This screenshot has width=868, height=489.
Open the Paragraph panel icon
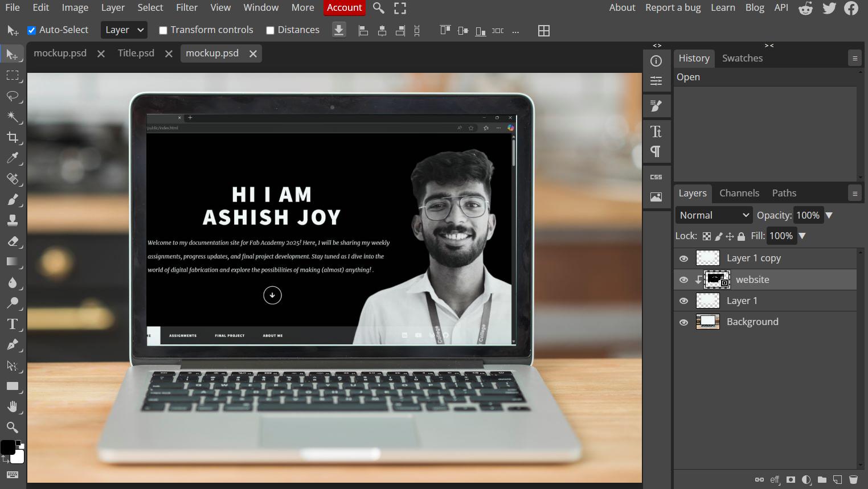coord(656,151)
